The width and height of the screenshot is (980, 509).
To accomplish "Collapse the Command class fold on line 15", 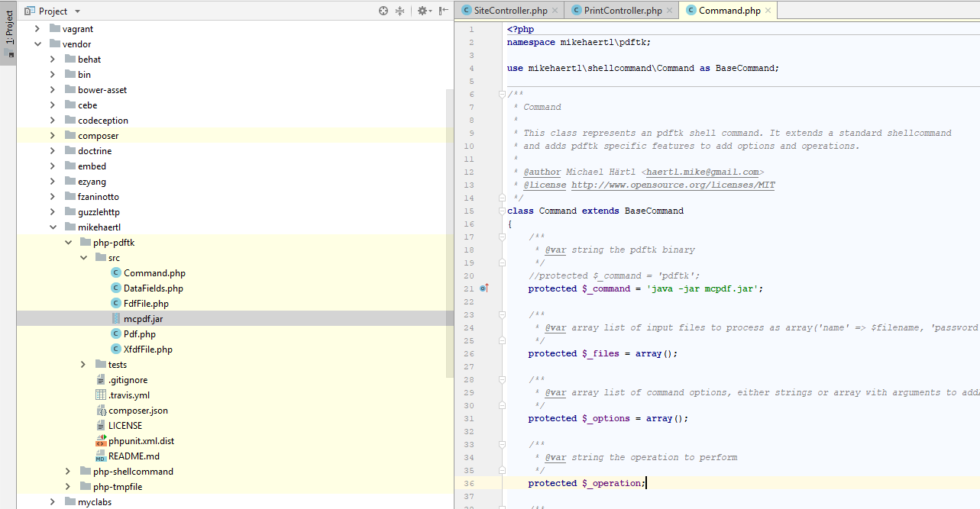I will [x=500, y=211].
